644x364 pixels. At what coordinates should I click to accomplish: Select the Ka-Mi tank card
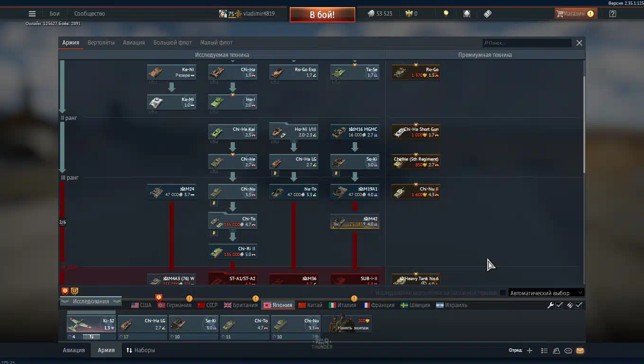coord(171,102)
